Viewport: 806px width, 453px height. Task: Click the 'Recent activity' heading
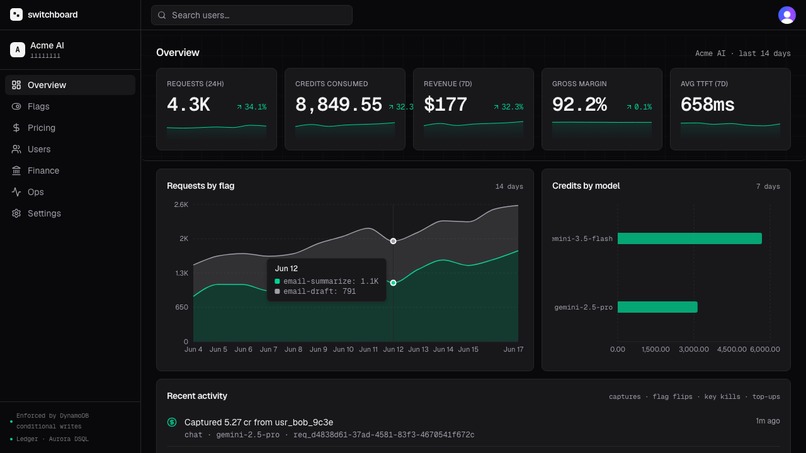197,396
